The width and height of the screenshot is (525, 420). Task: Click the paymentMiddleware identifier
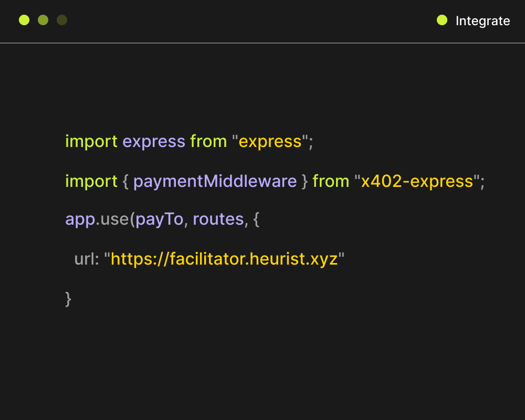(x=215, y=181)
